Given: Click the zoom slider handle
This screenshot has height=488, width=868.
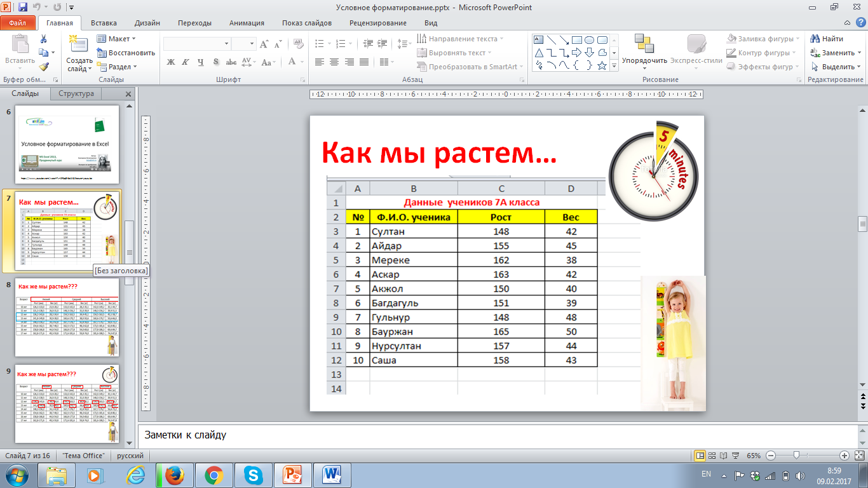Looking at the screenshot, I should click(796, 456).
